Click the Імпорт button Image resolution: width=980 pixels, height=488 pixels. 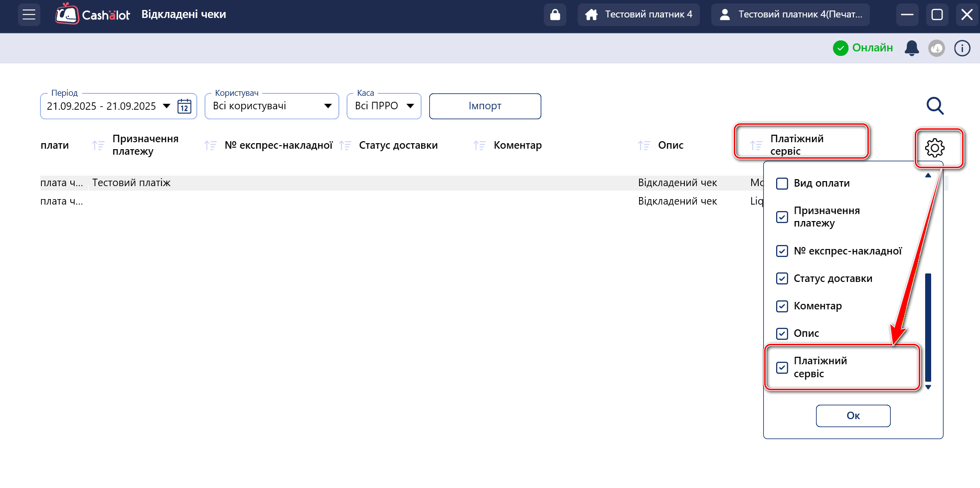click(x=485, y=106)
